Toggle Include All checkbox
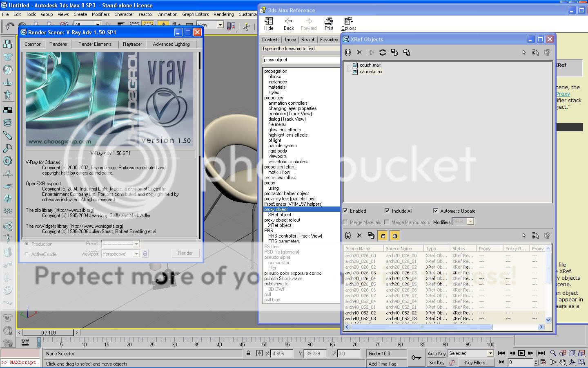The image size is (588, 368). click(387, 211)
